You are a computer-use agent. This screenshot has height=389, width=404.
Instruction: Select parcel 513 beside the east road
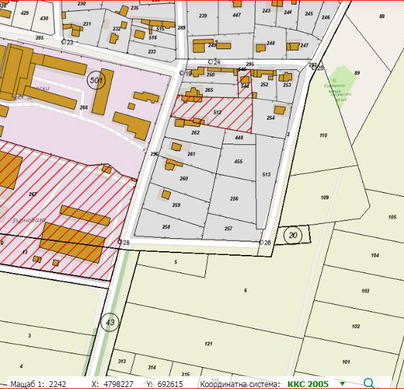tap(266, 174)
